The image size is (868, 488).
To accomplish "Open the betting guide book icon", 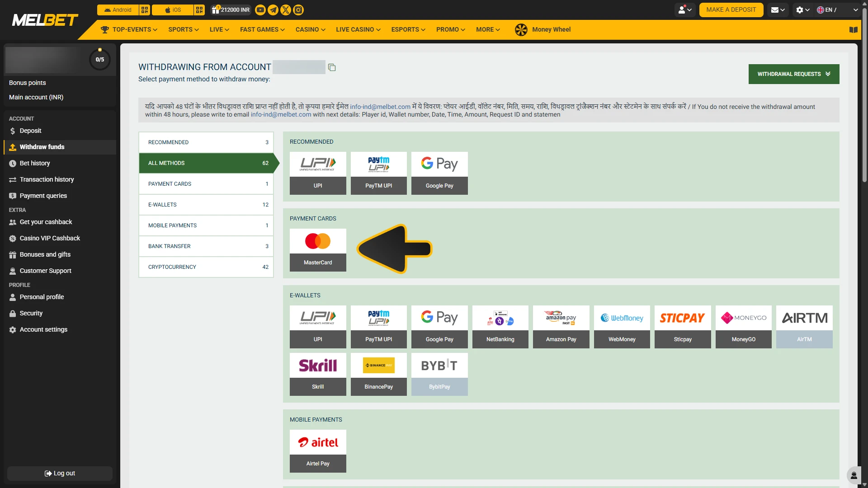I will [x=854, y=30].
